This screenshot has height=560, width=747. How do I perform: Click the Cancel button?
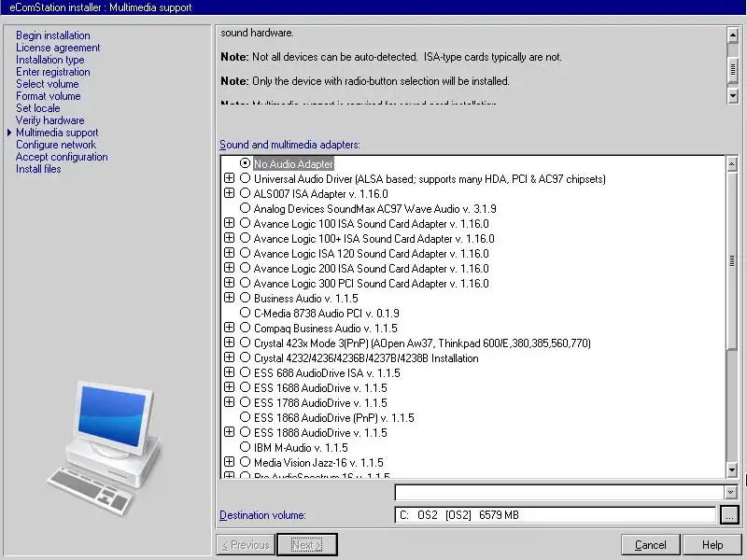(x=651, y=545)
